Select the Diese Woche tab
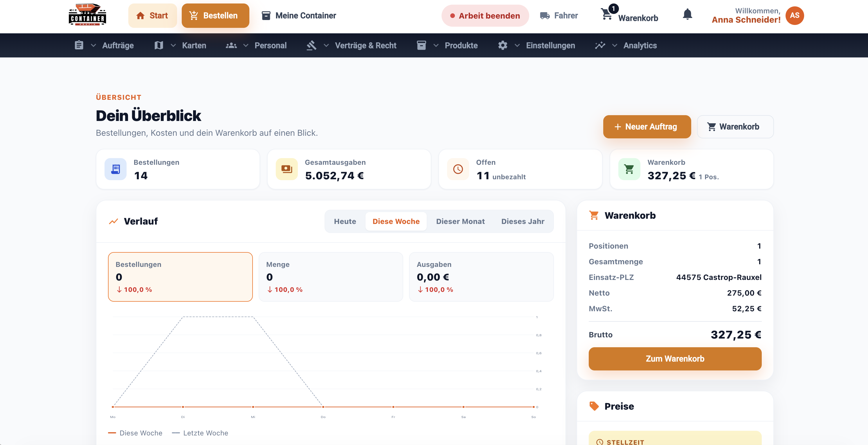This screenshot has height=445, width=868. coord(396,221)
